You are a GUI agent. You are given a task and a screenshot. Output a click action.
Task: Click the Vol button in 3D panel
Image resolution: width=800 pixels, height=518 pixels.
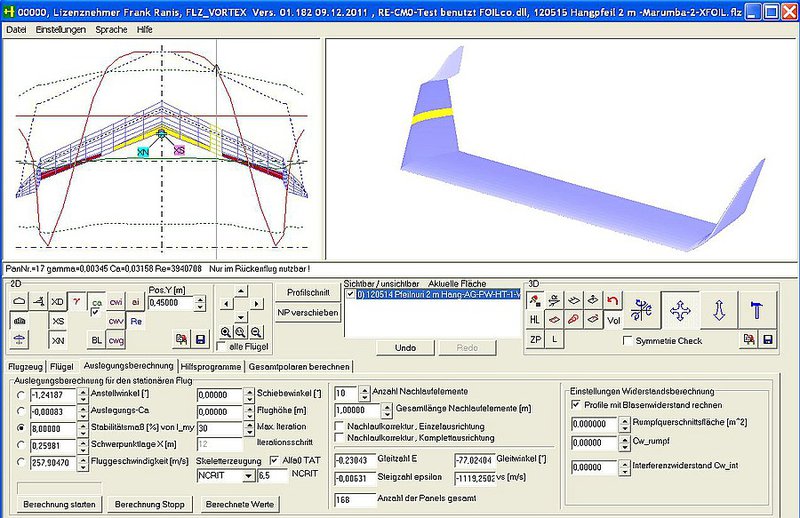click(x=613, y=320)
